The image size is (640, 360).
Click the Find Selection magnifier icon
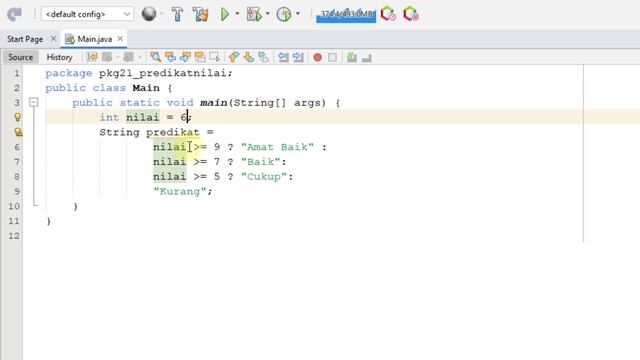(155, 57)
